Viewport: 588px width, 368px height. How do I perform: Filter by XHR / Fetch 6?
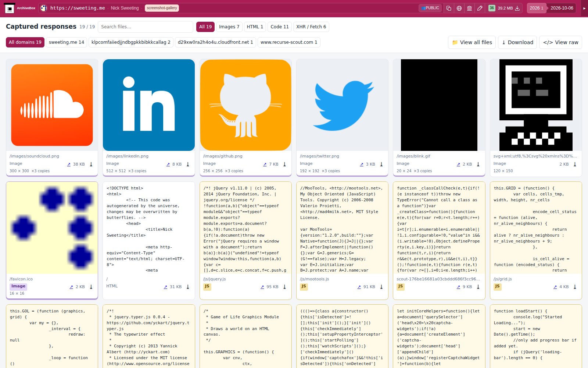[311, 27]
